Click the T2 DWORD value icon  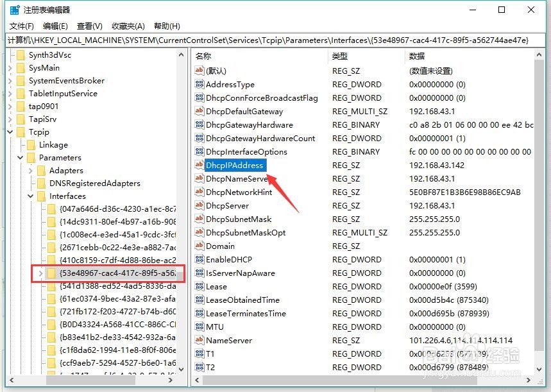tap(199, 367)
